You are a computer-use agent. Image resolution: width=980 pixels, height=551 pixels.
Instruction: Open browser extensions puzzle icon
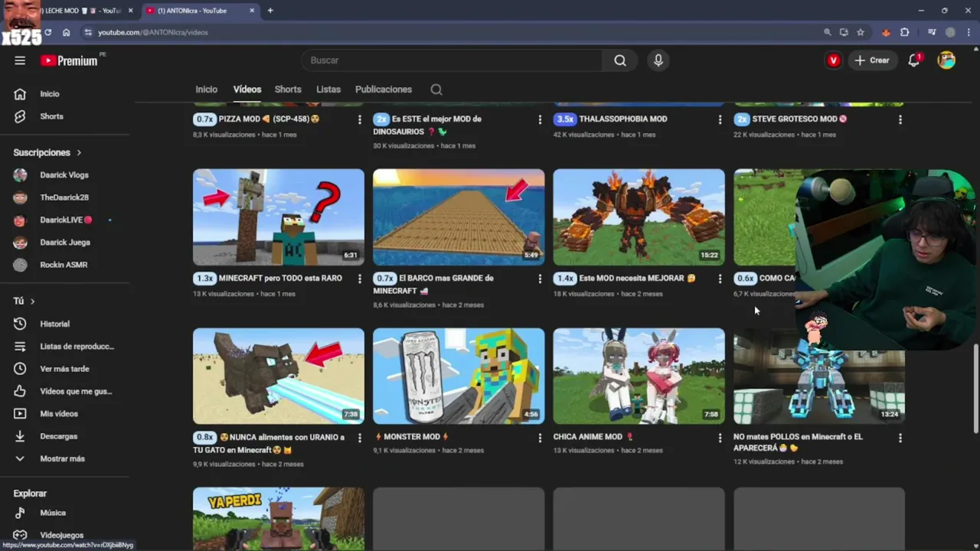coord(904,32)
